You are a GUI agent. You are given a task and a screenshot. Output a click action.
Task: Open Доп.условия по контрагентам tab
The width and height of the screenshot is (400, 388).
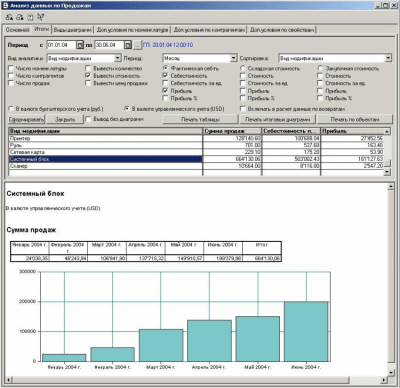pos(209,30)
